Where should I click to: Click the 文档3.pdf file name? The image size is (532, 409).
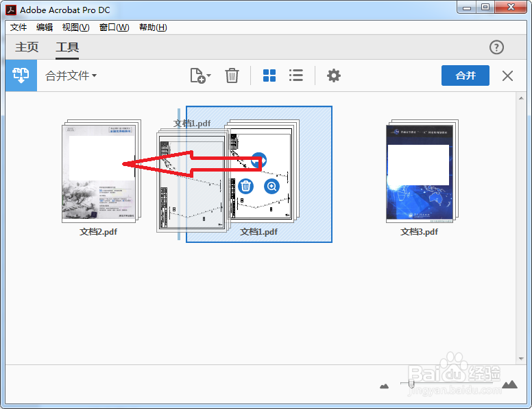420,232
